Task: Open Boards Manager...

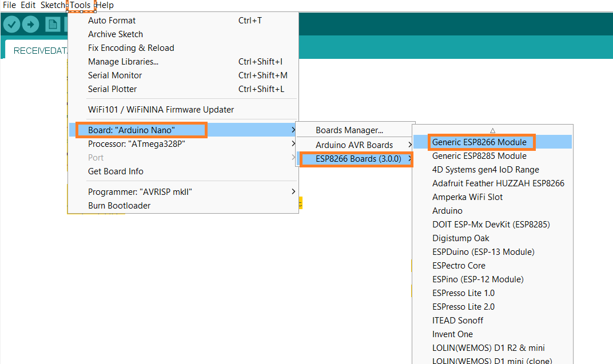Action: (x=355, y=130)
